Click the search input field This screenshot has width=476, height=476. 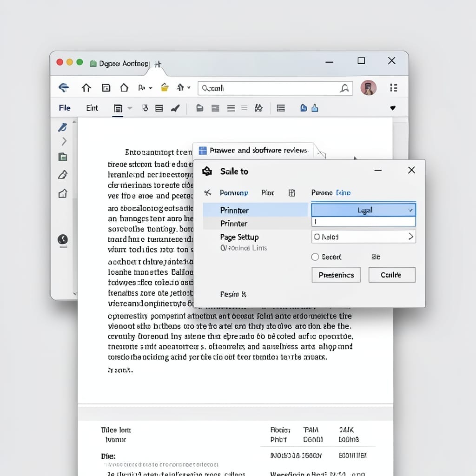(275, 88)
